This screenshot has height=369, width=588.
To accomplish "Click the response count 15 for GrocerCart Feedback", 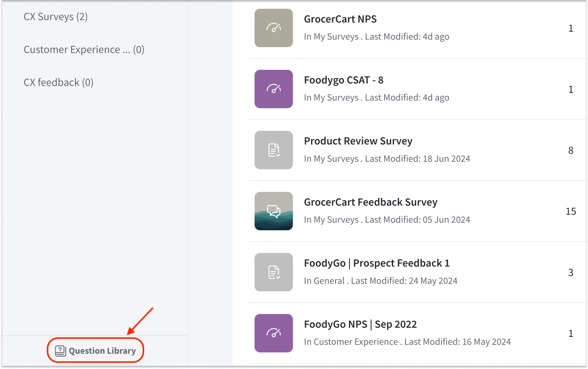I will pos(571,211).
